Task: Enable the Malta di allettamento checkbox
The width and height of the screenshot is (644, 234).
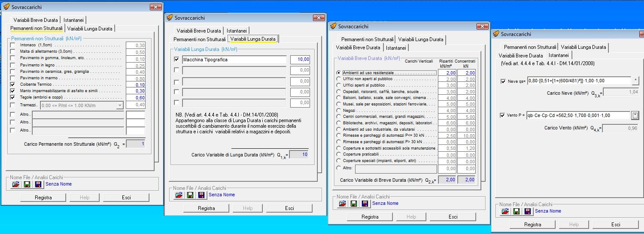Action: click(13, 51)
